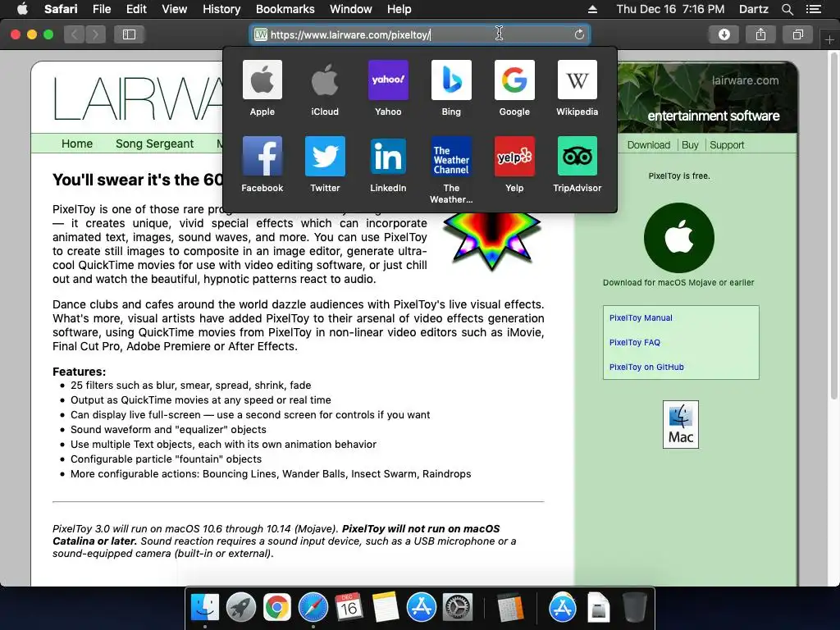The height and width of the screenshot is (630, 840).
Task: Go to the Home nav link
Action: [x=77, y=144]
